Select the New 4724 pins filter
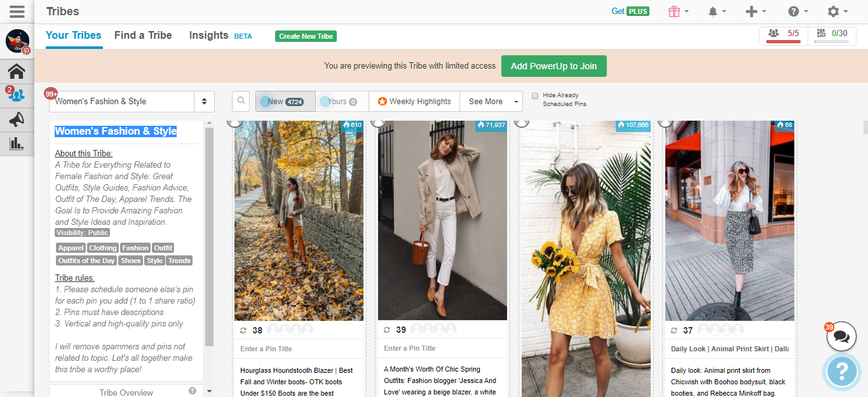Image resolution: width=868 pixels, height=397 pixels. (285, 101)
